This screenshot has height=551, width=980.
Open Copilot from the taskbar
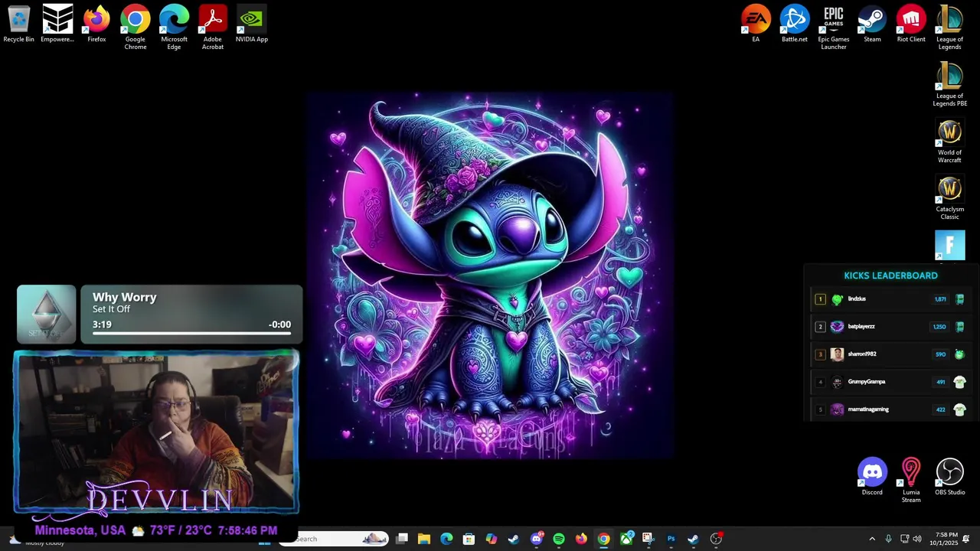point(492,539)
